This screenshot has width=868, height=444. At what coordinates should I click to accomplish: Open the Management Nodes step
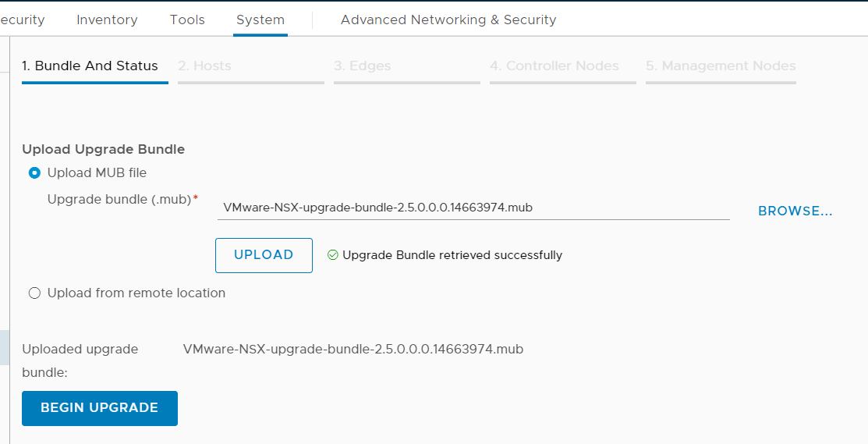click(x=721, y=66)
